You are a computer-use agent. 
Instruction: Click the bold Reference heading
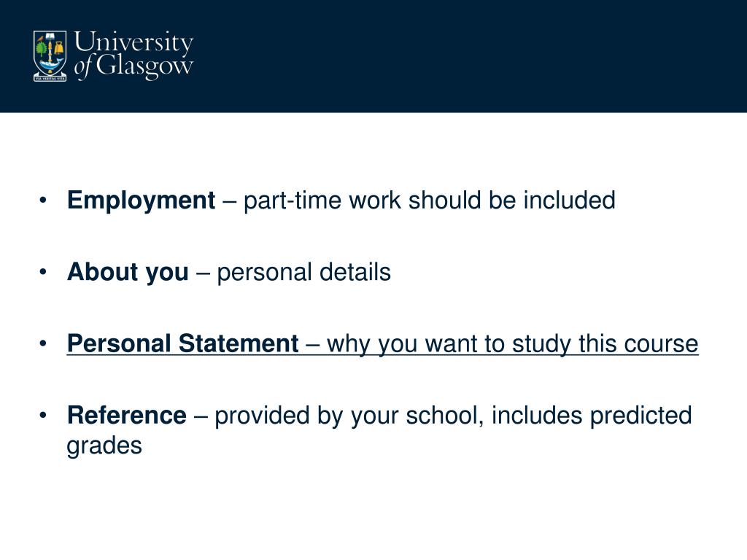pos(127,415)
